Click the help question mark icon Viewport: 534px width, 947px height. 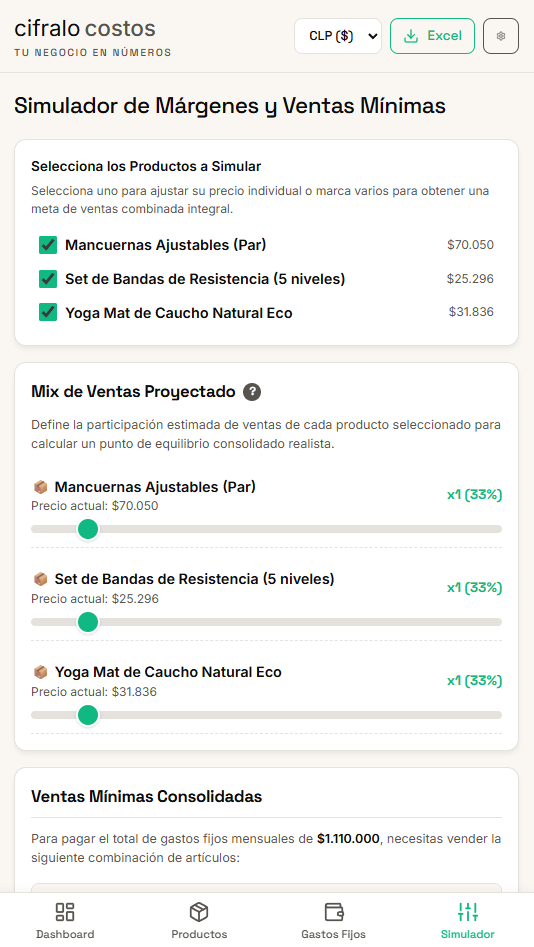coord(252,392)
